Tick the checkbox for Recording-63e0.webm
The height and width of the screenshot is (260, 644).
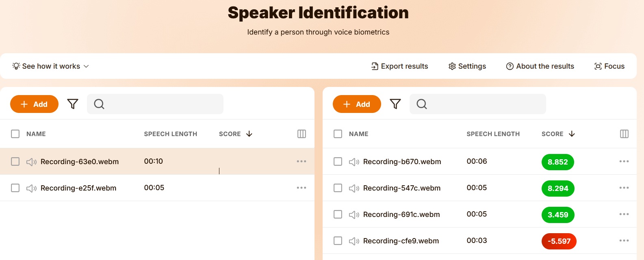click(x=15, y=162)
